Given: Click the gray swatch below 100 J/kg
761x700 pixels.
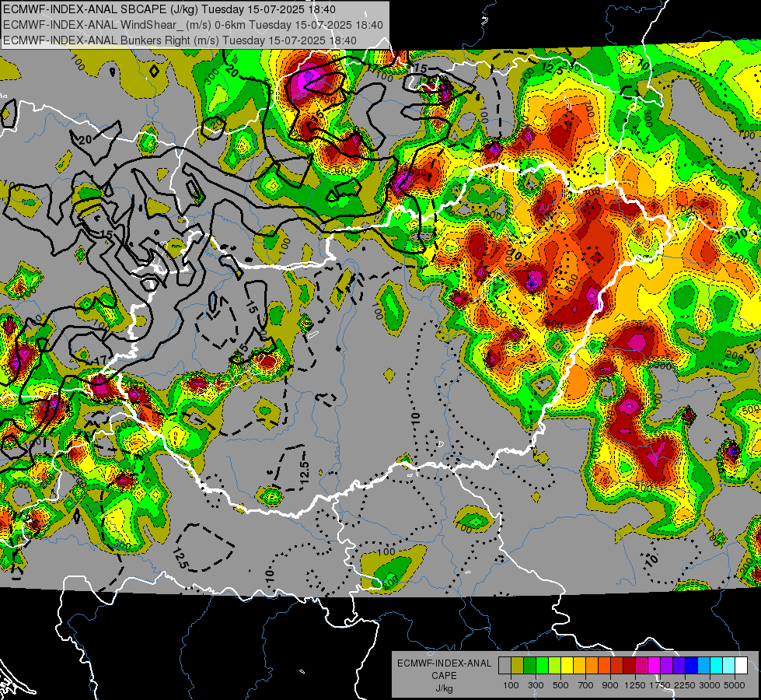Looking at the screenshot, I should pos(504,665).
